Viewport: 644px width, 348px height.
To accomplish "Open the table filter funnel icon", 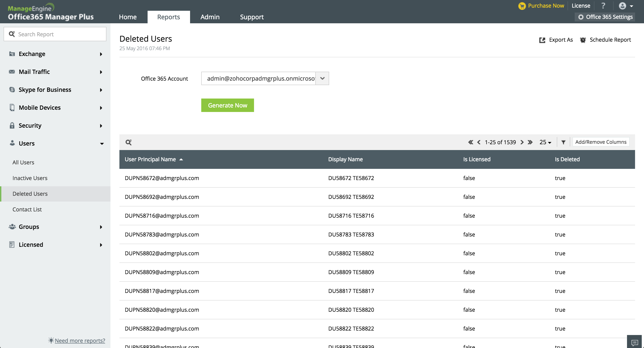I will click(x=563, y=142).
